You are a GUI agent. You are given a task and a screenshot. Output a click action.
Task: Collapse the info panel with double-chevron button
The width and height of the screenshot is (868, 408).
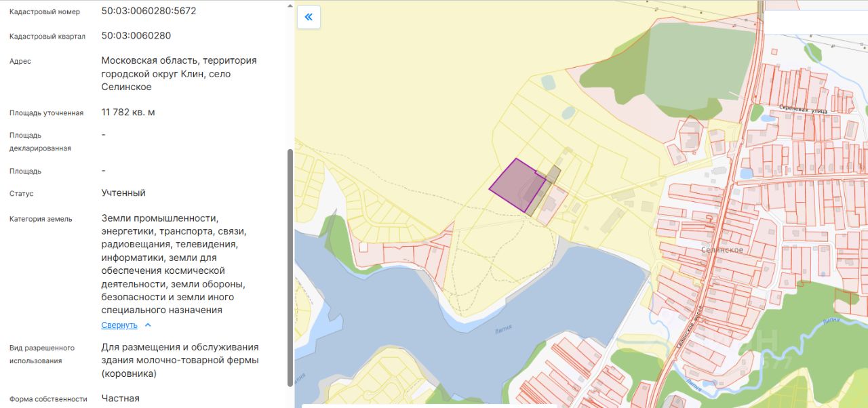(309, 17)
